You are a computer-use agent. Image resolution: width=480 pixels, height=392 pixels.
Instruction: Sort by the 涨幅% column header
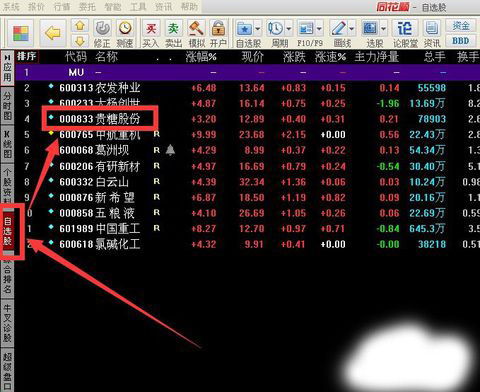pyautogui.click(x=201, y=57)
